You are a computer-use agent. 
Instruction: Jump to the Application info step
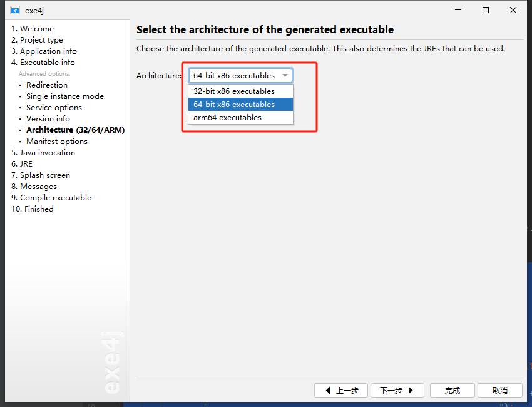(44, 51)
